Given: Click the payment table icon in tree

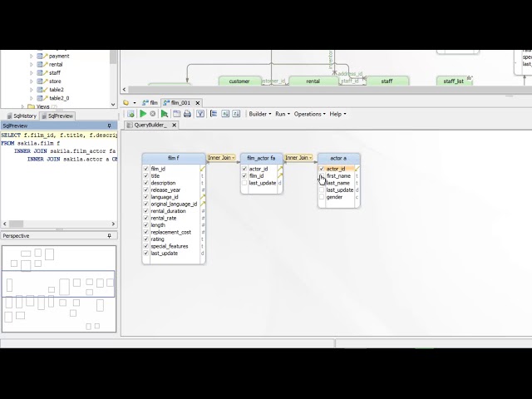Looking at the screenshot, I should [42, 56].
